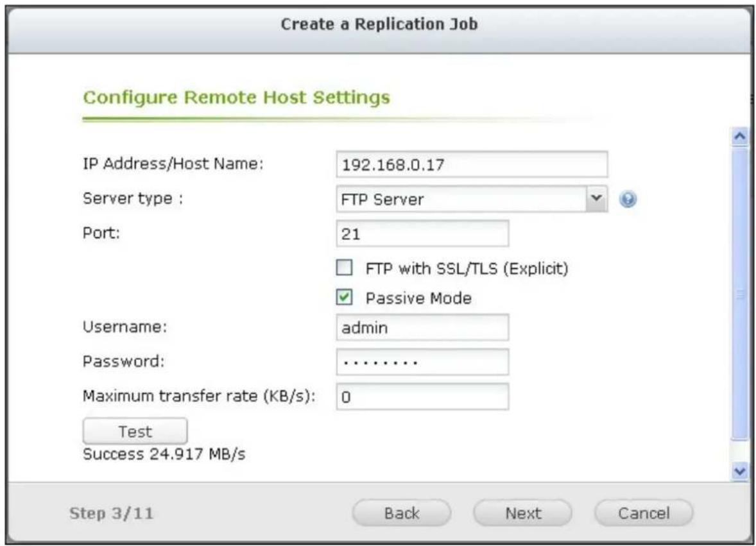This screenshot has width=756, height=546.
Task: Select the Username field containing admin
Action: (422, 328)
